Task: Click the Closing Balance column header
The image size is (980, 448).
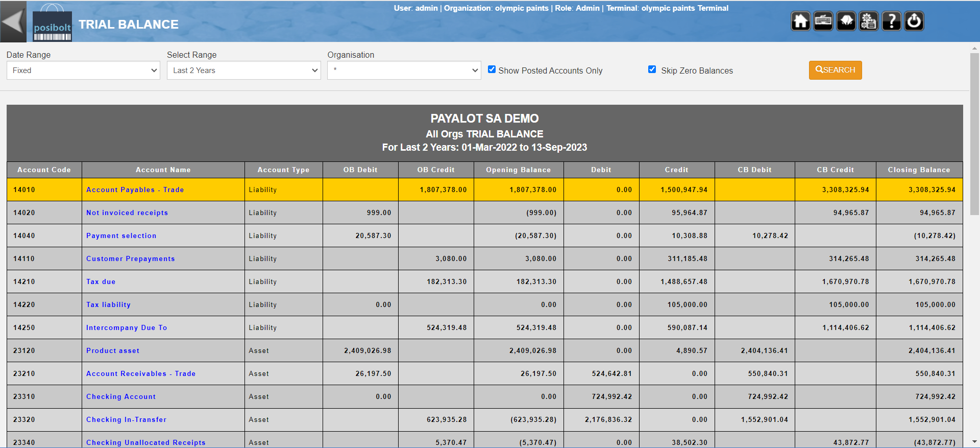Action: (919, 170)
